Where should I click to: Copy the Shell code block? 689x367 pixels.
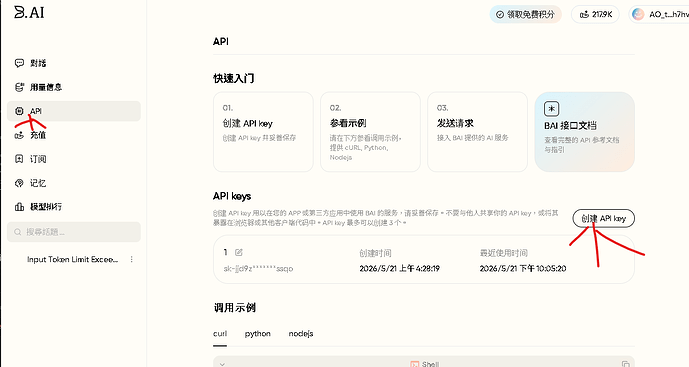pos(625,364)
